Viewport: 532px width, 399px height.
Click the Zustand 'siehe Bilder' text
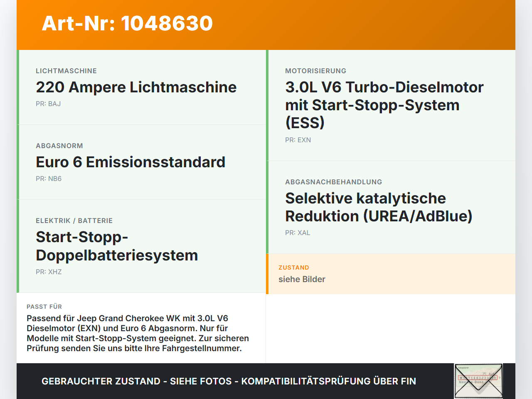[x=302, y=279]
